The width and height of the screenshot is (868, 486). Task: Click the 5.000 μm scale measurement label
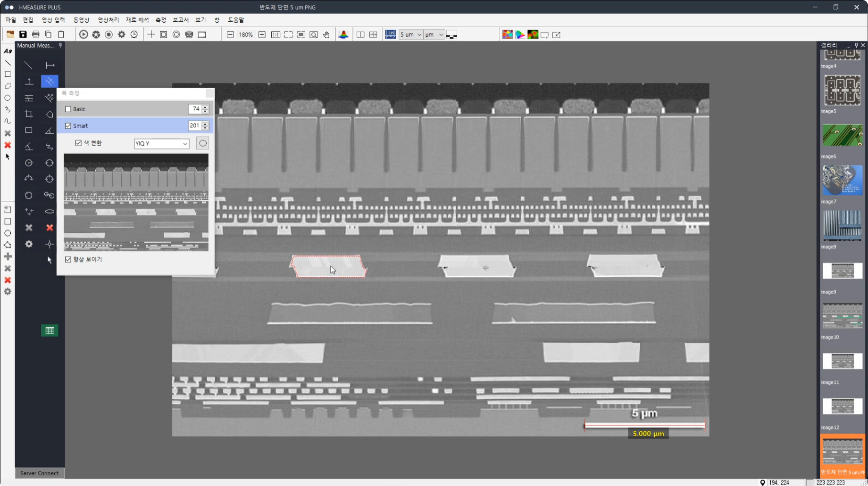point(648,434)
